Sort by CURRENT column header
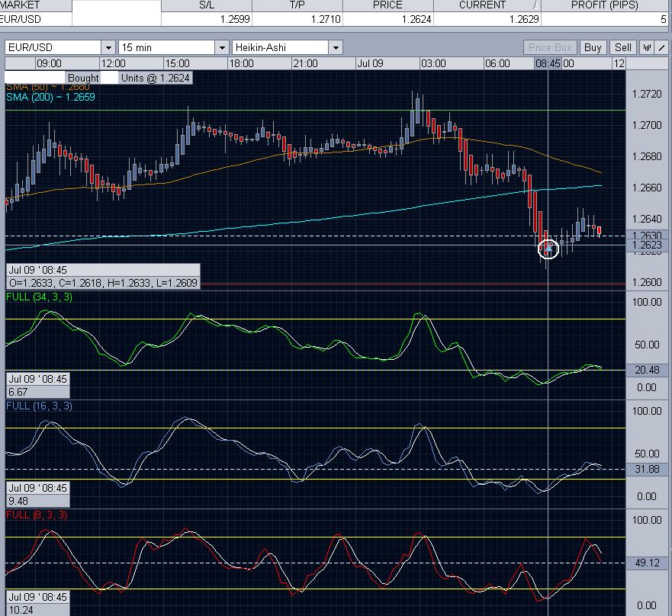The width and height of the screenshot is (672, 616). pyautogui.click(x=487, y=5)
